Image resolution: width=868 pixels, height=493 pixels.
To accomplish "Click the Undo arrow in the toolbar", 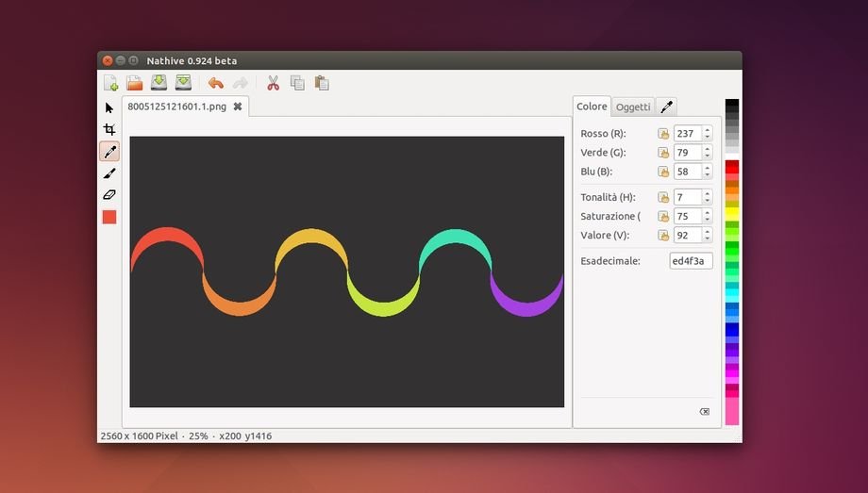I will coord(216,83).
